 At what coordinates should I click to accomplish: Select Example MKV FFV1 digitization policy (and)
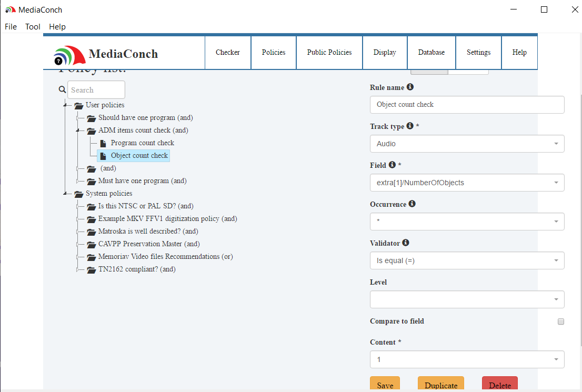tap(167, 219)
